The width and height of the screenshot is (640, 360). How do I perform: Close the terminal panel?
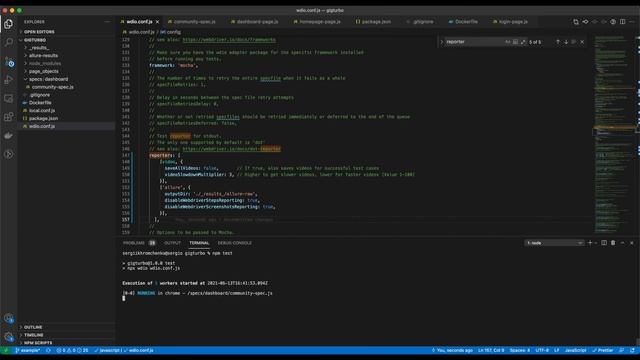pos(631,243)
